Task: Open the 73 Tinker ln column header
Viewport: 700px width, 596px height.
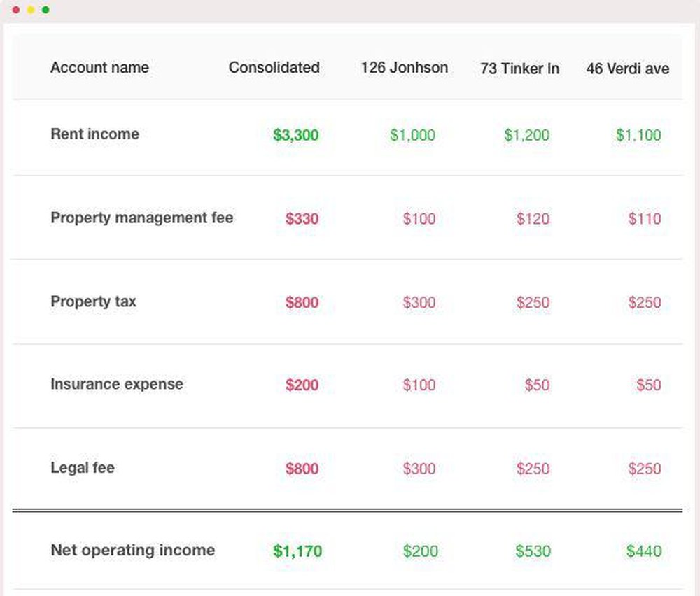Action: coord(519,69)
